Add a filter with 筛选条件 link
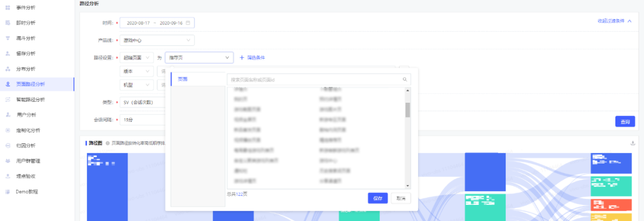Viewport: 644px width, 221px height. coord(252,57)
